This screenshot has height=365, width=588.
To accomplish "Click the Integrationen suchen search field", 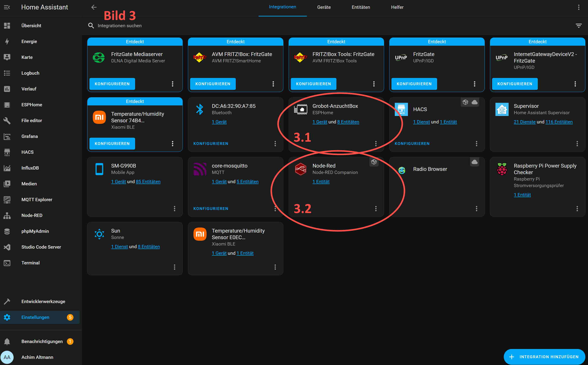I will [120, 25].
